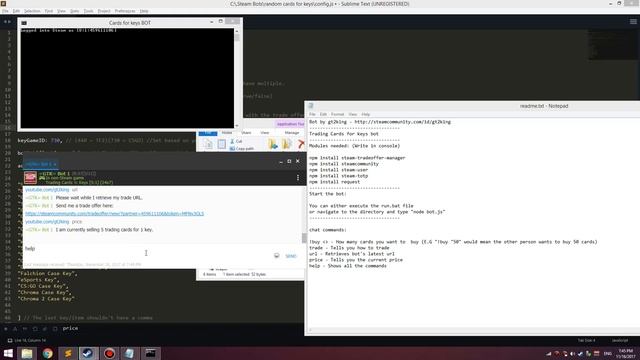
Task: Click the Copy to folder icon in Explorer
Action: coord(287,144)
